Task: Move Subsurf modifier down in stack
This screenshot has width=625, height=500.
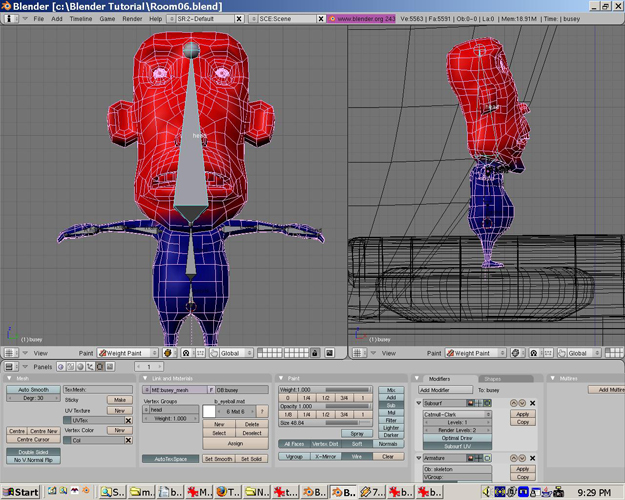Action: [x=521, y=403]
